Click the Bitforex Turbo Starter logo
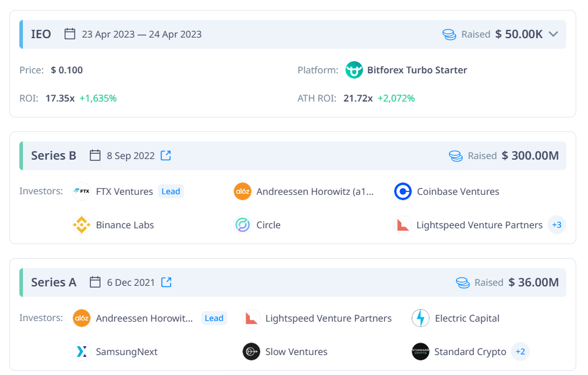The height and width of the screenshot is (375, 588). [354, 70]
